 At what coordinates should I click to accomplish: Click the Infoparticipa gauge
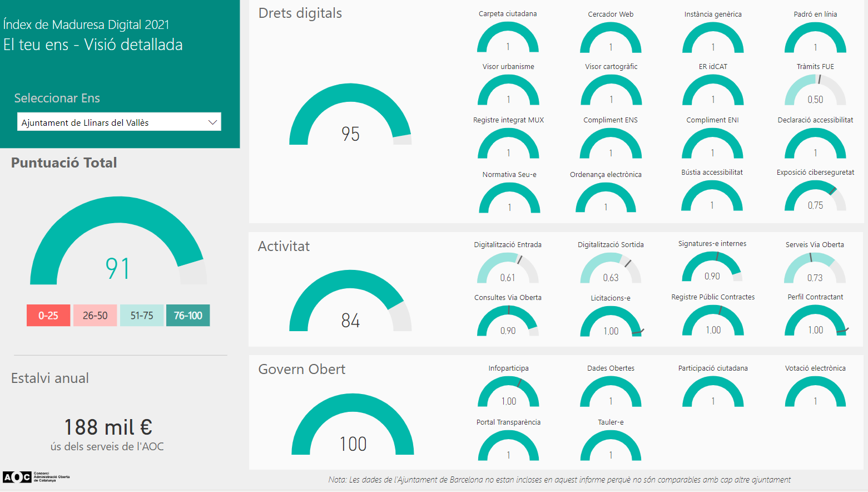(508, 393)
